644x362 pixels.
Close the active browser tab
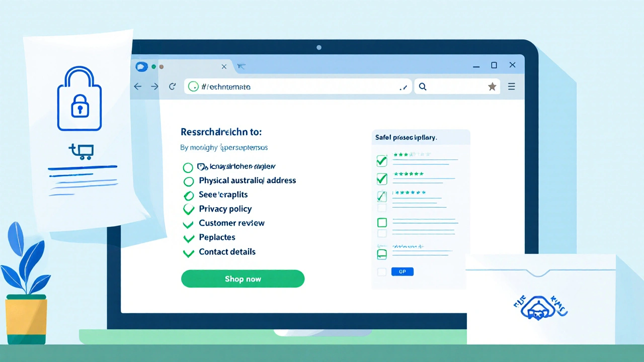224,66
